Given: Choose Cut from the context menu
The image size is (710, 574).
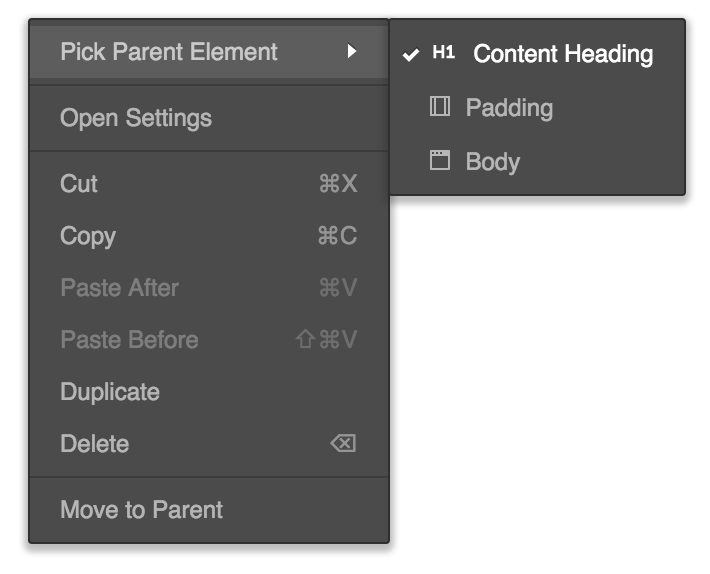Looking at the screenshot, I should (x=209, y=184).
